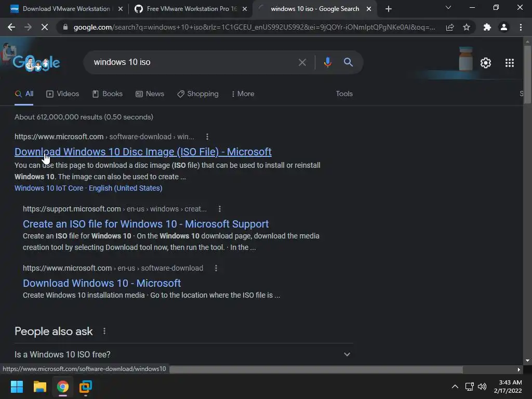532x399 pixels.
Task: Go back to previous page
Action: 11,27
